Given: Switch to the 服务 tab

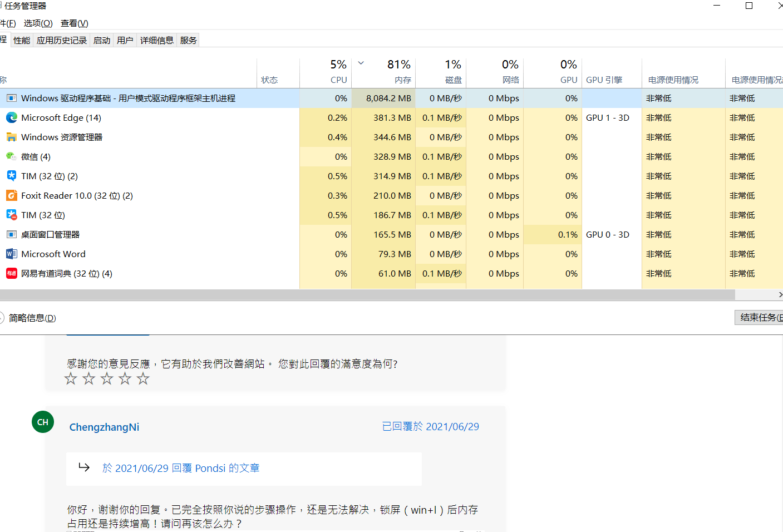Looking at the screenshot, I should click(x=189, y=41).
